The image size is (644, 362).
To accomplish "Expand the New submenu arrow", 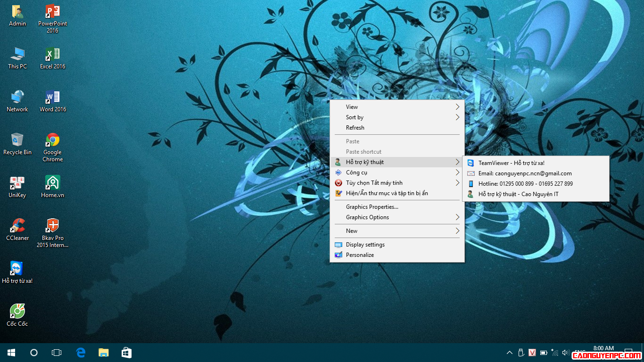I will 457,231.
